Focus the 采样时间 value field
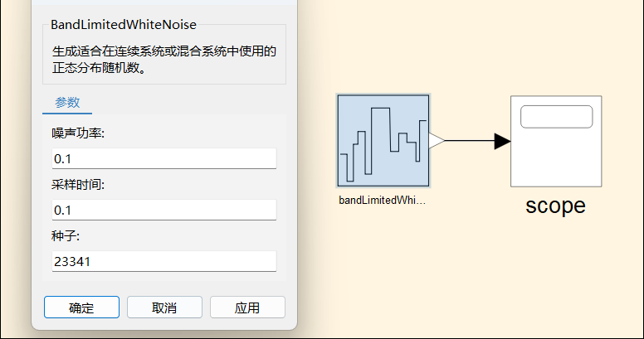The height and width of the screenshot is (339, 644). 163,210
